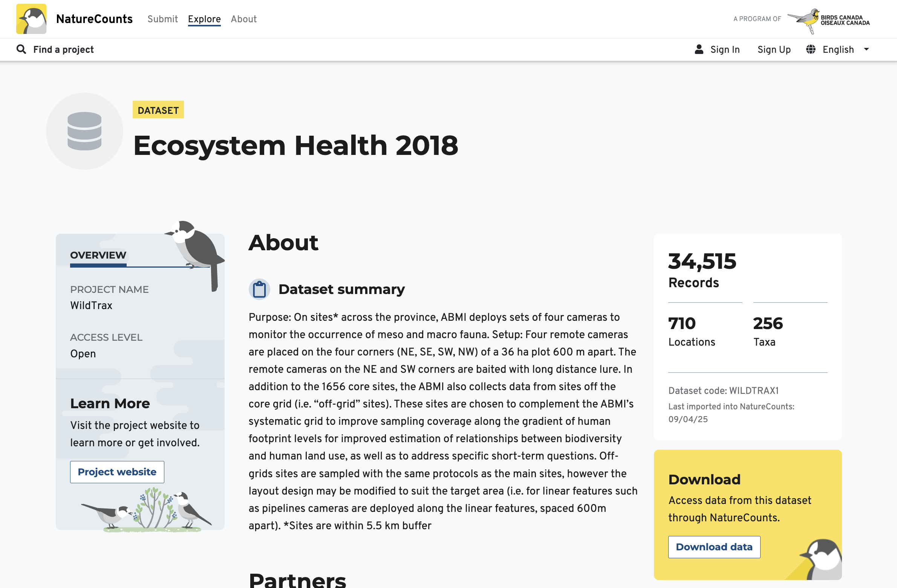Click the Sign In link
This screenshot has height=588, width=897.
click(x=725, y=49)
